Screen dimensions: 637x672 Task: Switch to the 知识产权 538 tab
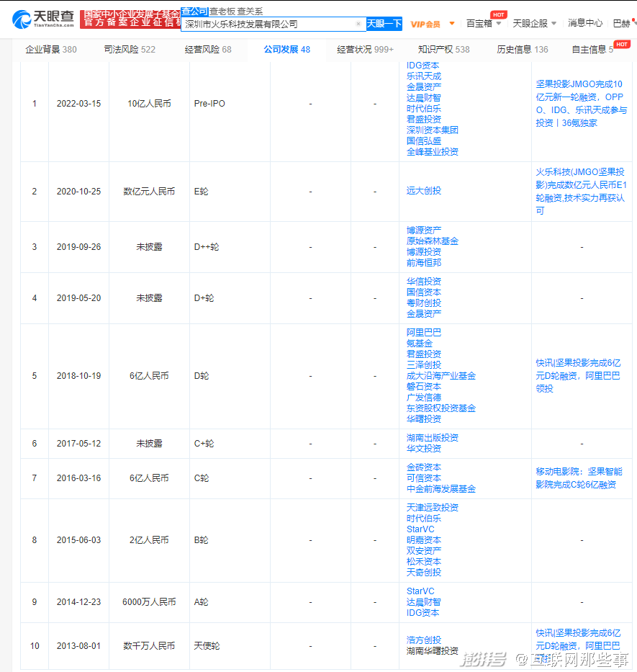444,50
